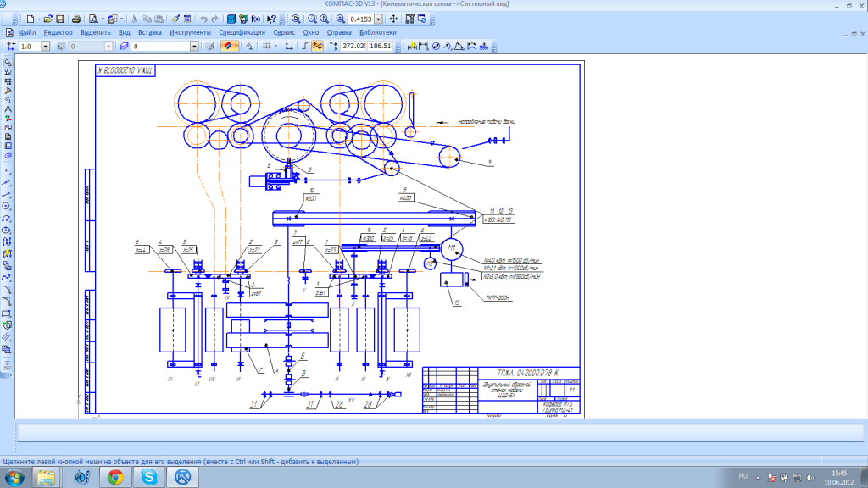Open Skype from the taskbar
Image resolution: width=868 pixels, height=488 pixels.
[x=149, y=477]
